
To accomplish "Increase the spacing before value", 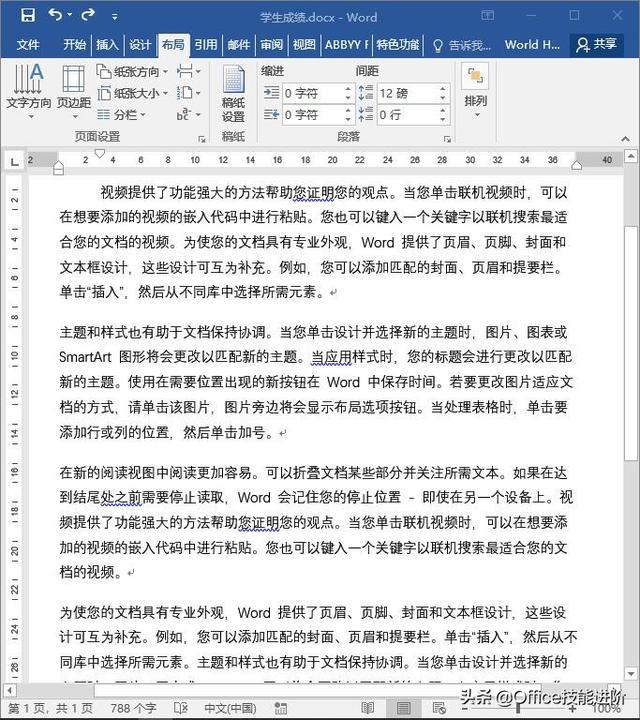I will pos(443,89).
